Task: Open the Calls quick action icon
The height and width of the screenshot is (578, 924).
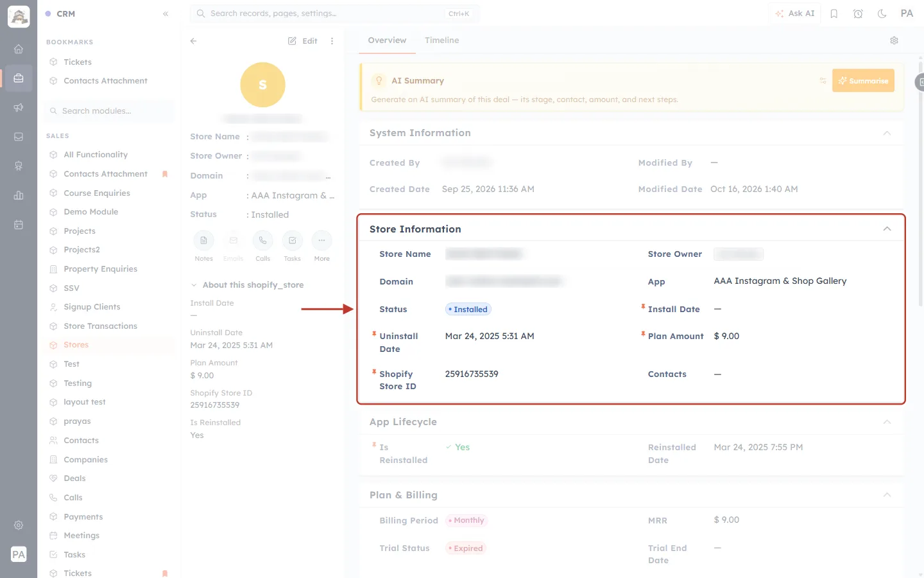Action: [262, 241]
